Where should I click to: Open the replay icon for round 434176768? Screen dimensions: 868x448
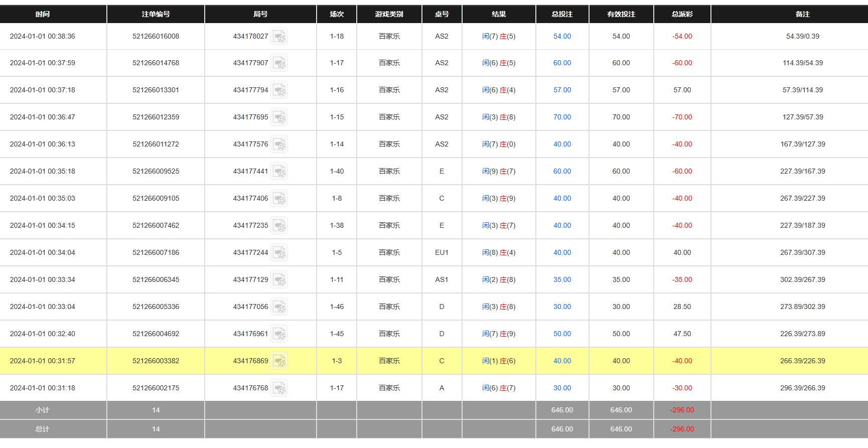click(x=279, y=388)
